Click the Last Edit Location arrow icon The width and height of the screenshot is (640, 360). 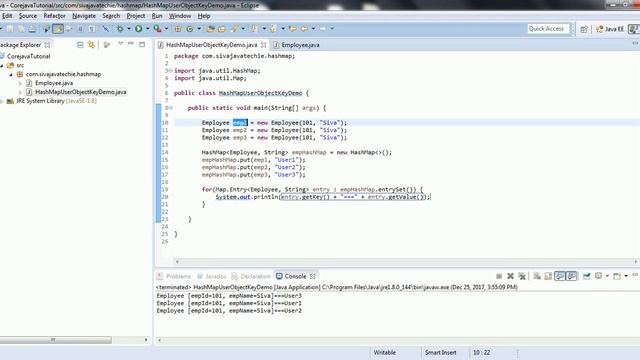(x=292, y=29)
